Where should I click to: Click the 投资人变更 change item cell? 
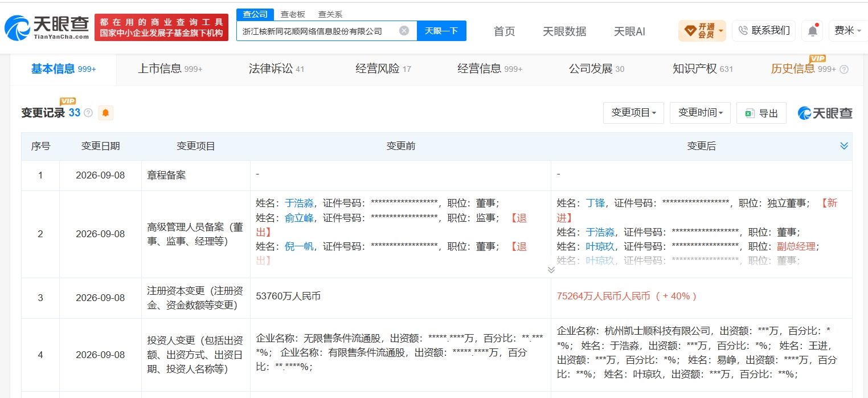pyautogui.click(x=195, y=355)
